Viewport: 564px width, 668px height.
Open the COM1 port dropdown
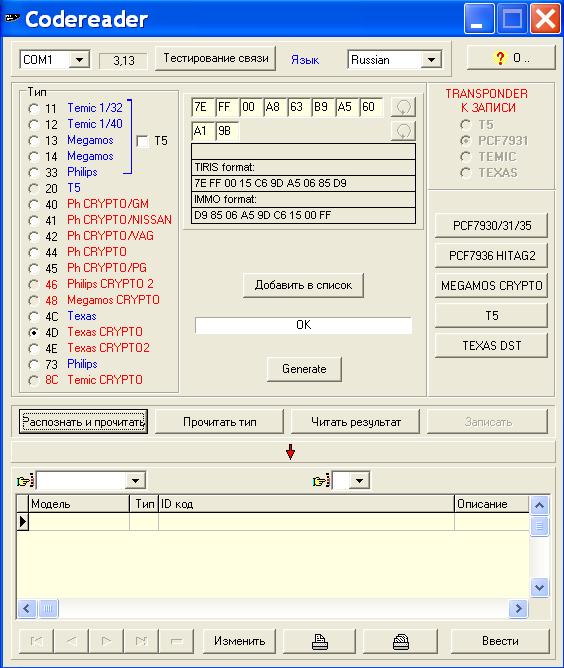pyautogui.click(x=79, y=60)
